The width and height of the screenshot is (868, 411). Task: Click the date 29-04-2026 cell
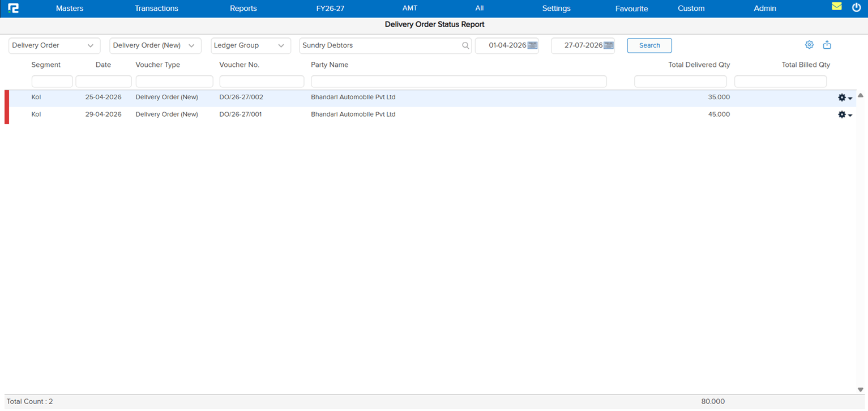(x=103, y=115)
